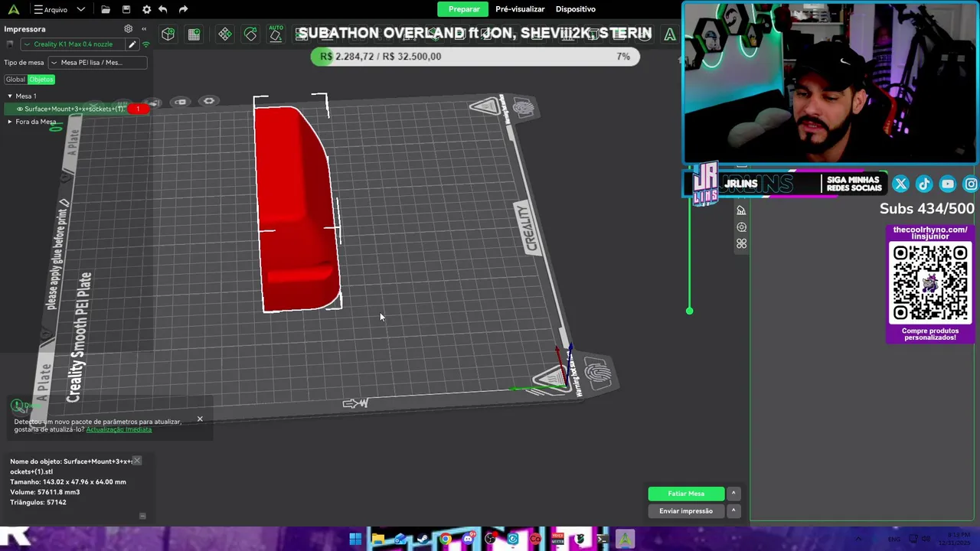The height and width of the screenshot is (551, 980).
Task: Minimize the object info panel
Action: [x=142, y=516]
